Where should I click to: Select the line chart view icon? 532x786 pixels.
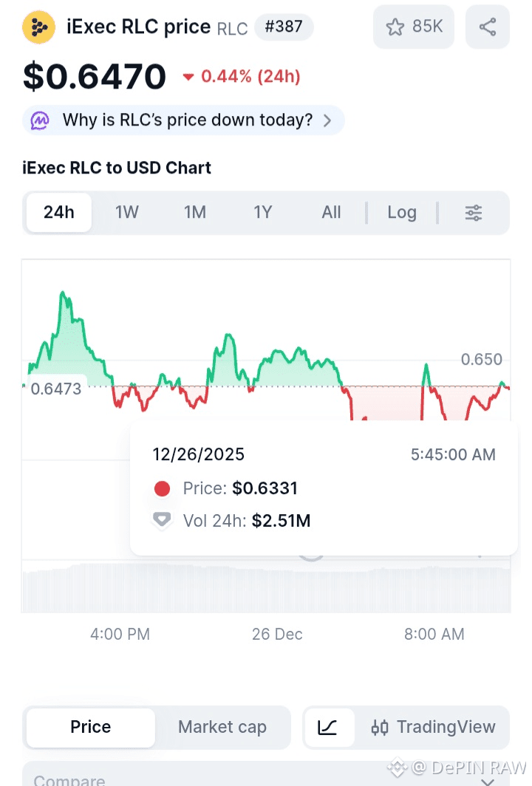(x=327, y=727)
